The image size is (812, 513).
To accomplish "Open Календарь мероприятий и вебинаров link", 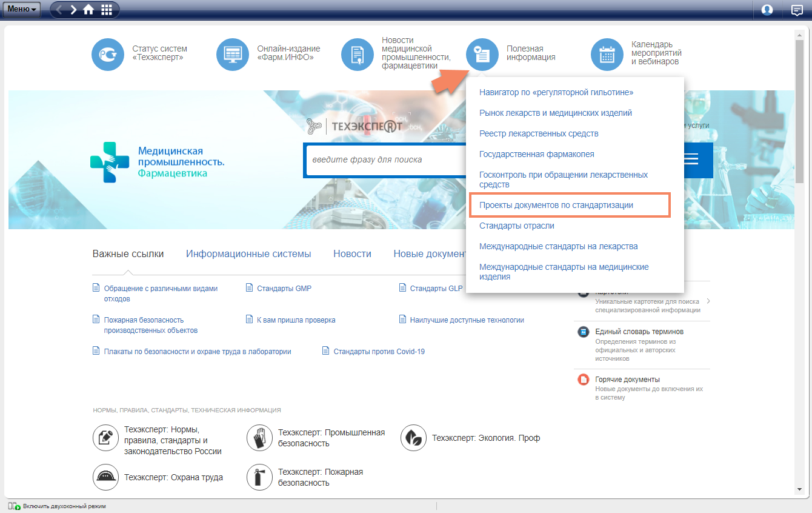I will click(656, 53).
